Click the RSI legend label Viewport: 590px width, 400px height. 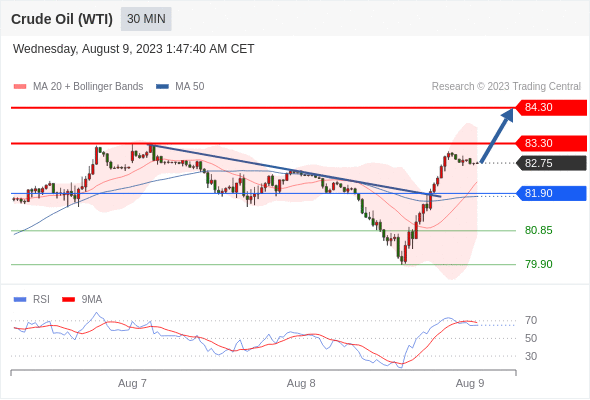pos(41,300)
